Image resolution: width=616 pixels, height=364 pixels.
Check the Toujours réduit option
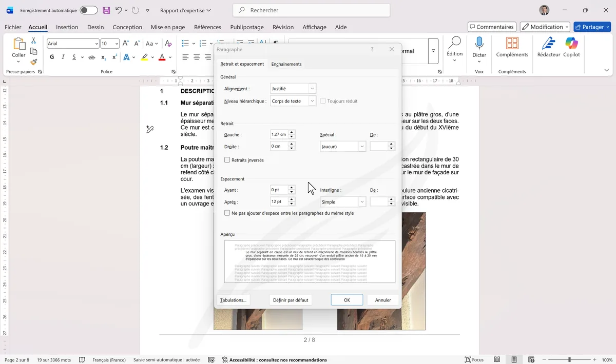[324, 101]
